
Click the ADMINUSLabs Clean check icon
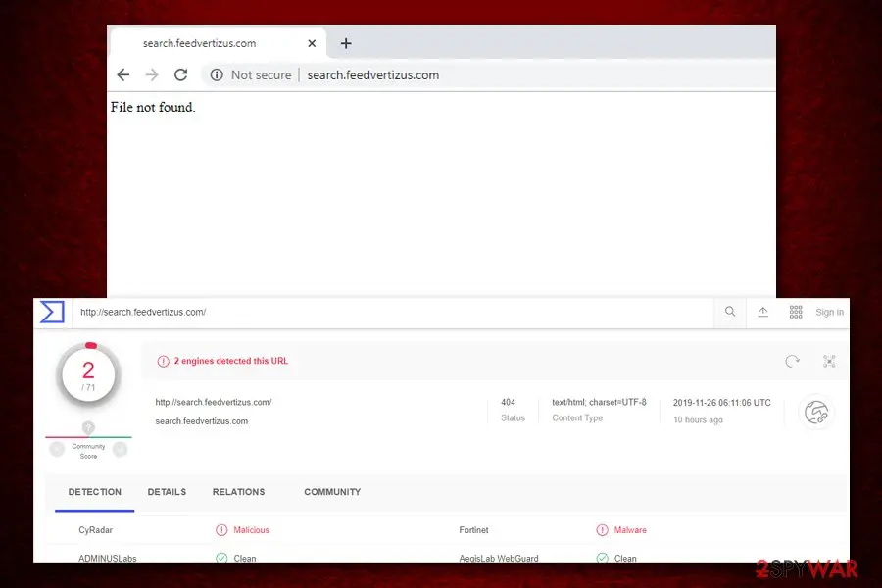[x=221, y=558]
